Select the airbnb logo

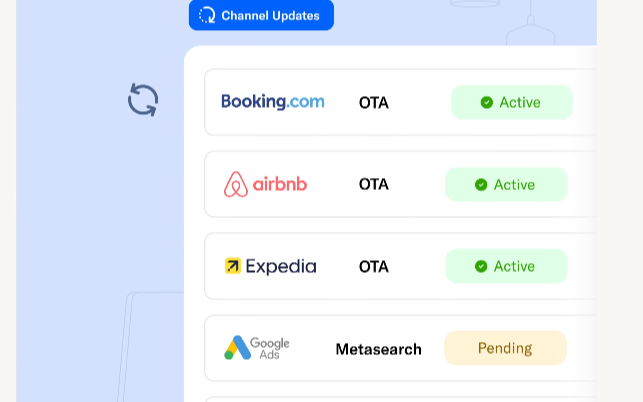[x=265, y=184]
